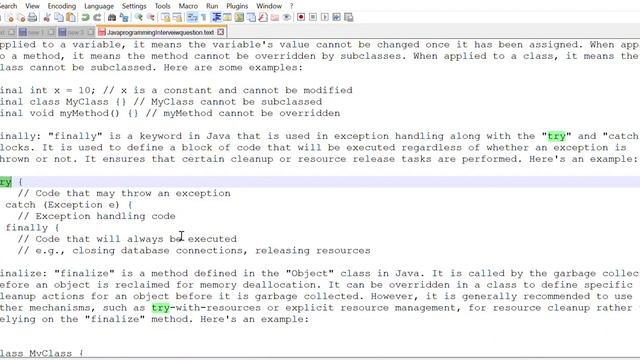This screenshot has width=640, height=360.
Task: Toggle the Monitoring eye icon
Action: pos(287,18)
